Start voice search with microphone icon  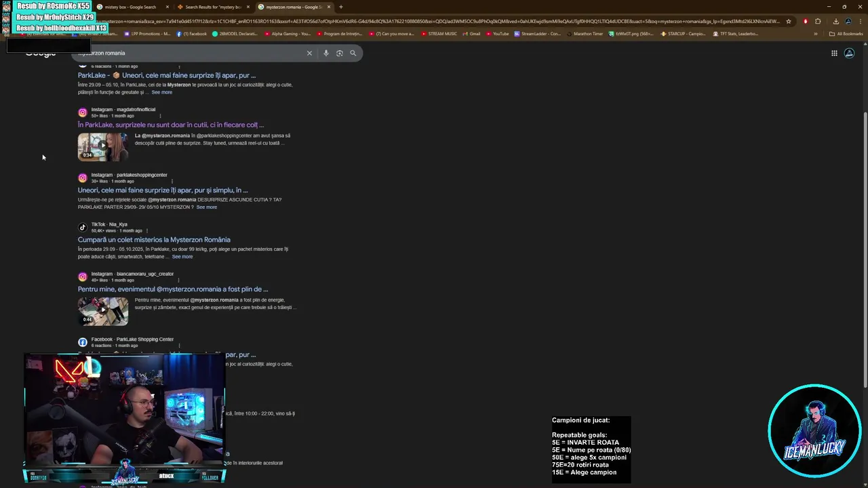click(x=326, y=53)
